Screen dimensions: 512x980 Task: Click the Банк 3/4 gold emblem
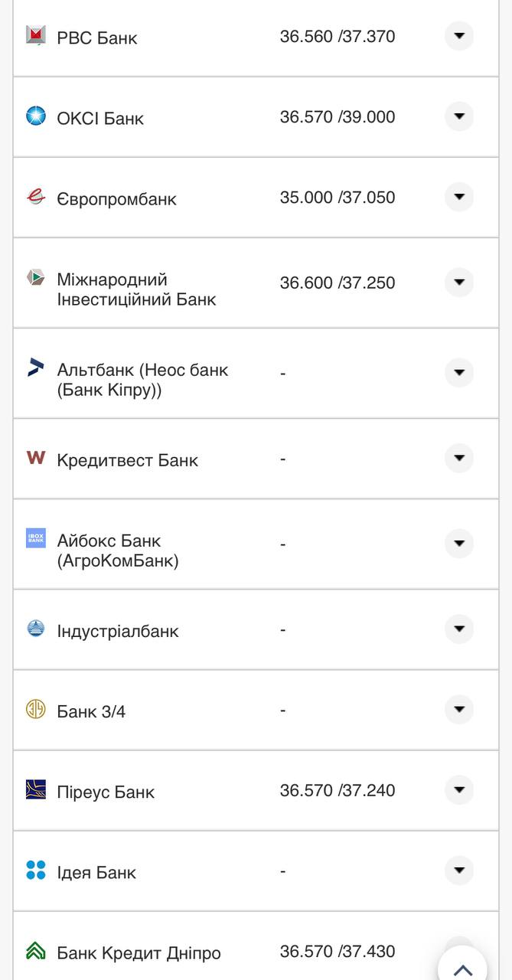[34, 708]
